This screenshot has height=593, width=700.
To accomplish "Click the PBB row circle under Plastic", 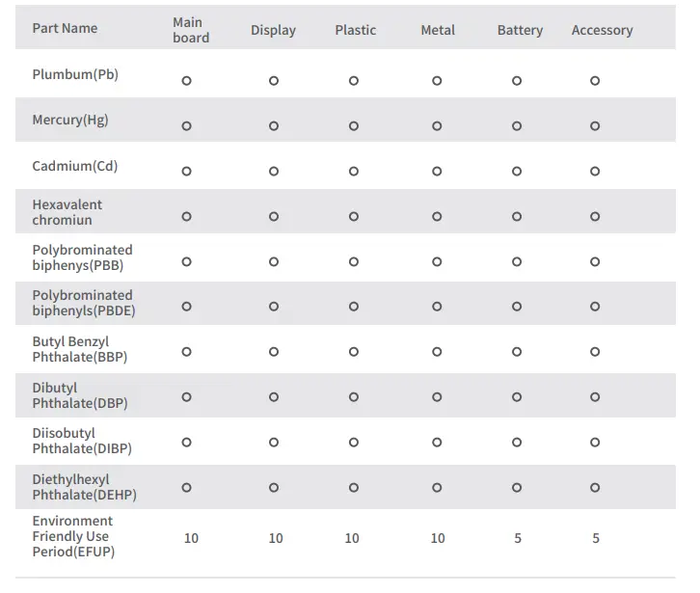I will [354, 261].
